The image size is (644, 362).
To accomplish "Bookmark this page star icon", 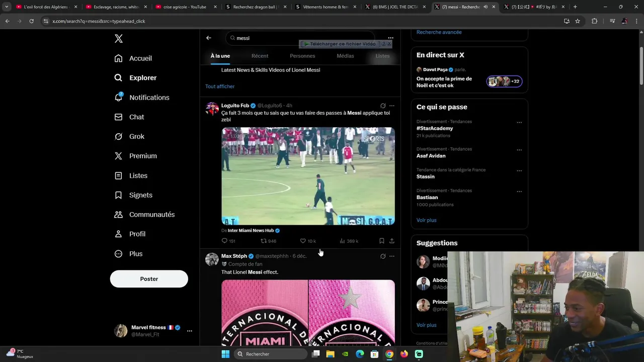I will click(x=578, y=21).
